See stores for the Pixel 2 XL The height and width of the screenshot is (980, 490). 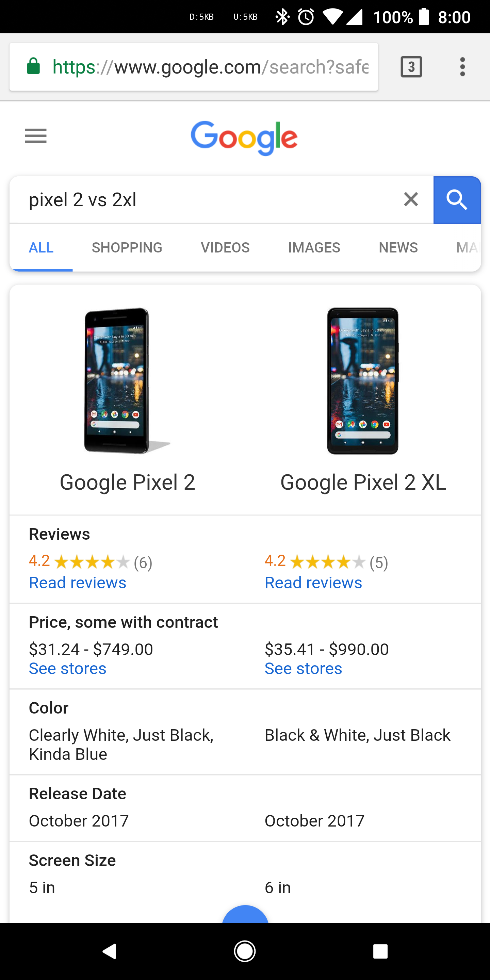click(x=303, y=669)
